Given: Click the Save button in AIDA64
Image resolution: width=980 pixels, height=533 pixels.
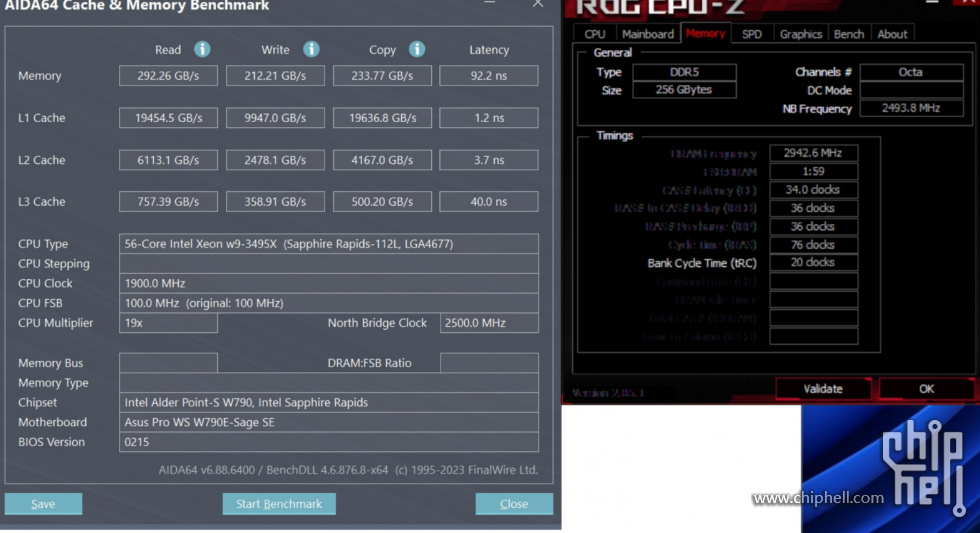Looking at the screenshot, I should pyautogui.click(x=43, y=504).
